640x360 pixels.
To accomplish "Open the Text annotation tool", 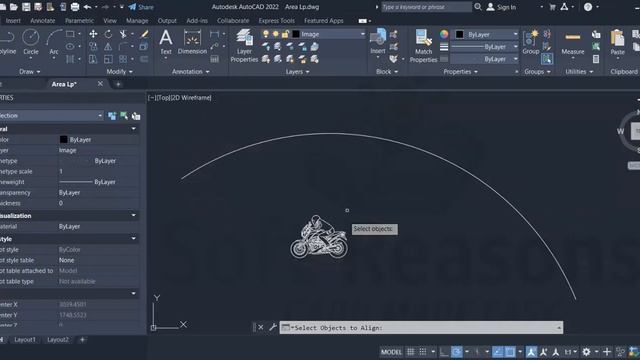I will tap(165, 42).
